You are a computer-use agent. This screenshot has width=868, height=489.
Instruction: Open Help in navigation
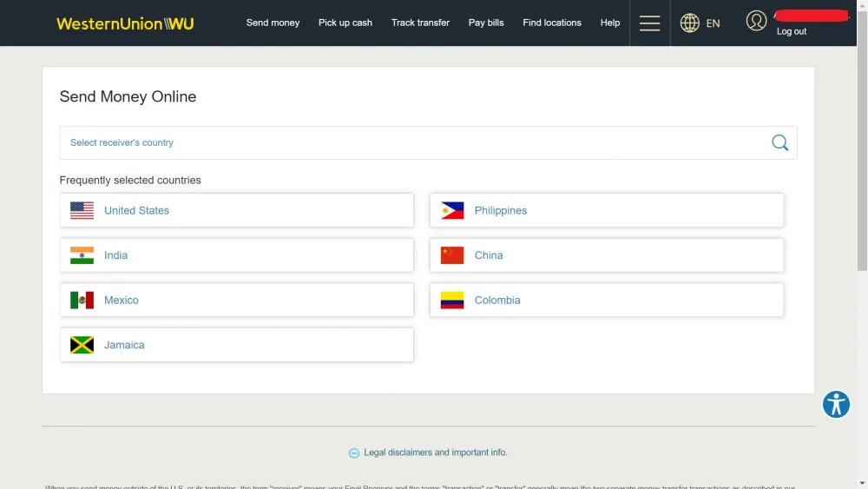[x=610, y=23]
